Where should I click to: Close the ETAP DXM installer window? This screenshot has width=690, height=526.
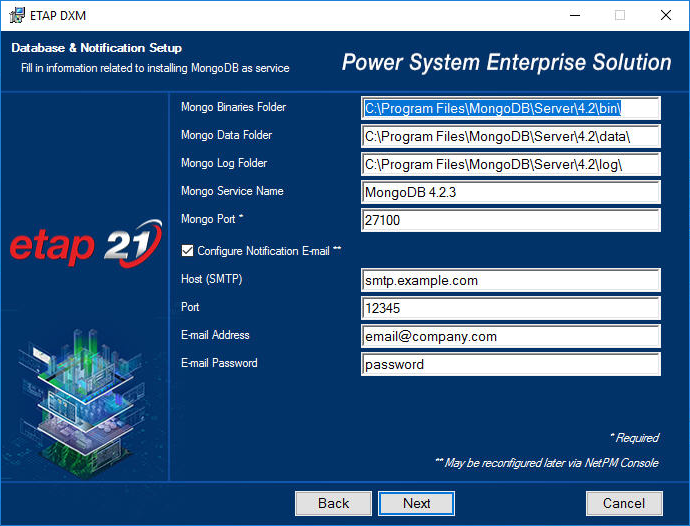click(666, 15)
